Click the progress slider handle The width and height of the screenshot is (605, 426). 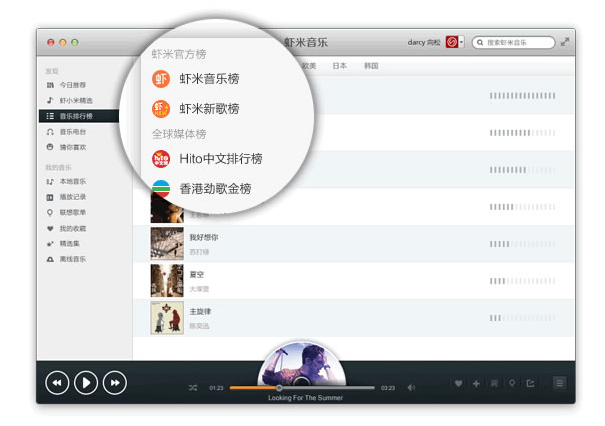coord(279,388)
